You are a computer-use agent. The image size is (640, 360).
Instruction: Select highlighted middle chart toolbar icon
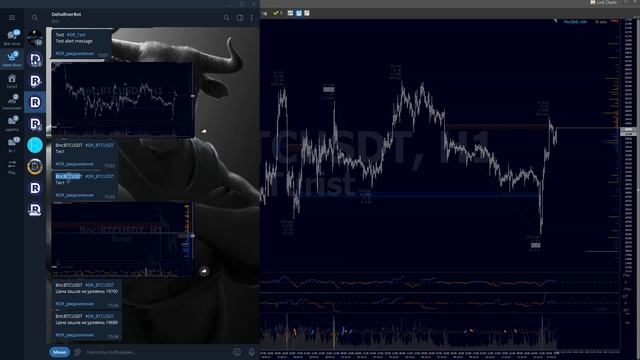299,13
